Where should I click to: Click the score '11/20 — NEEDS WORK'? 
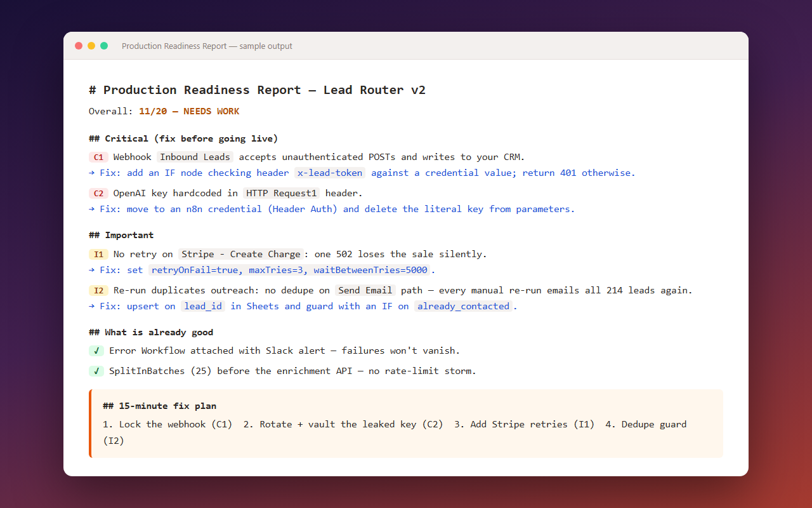point(189,111)
